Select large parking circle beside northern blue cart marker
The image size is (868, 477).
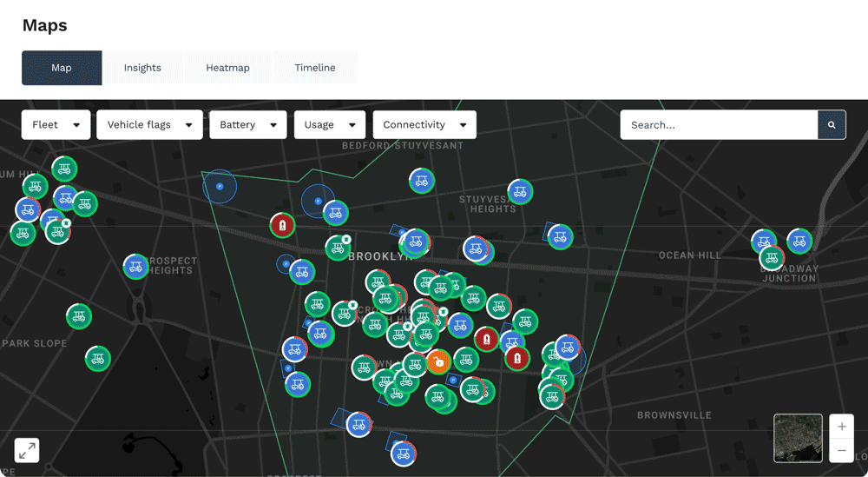(x=317, y=201)
